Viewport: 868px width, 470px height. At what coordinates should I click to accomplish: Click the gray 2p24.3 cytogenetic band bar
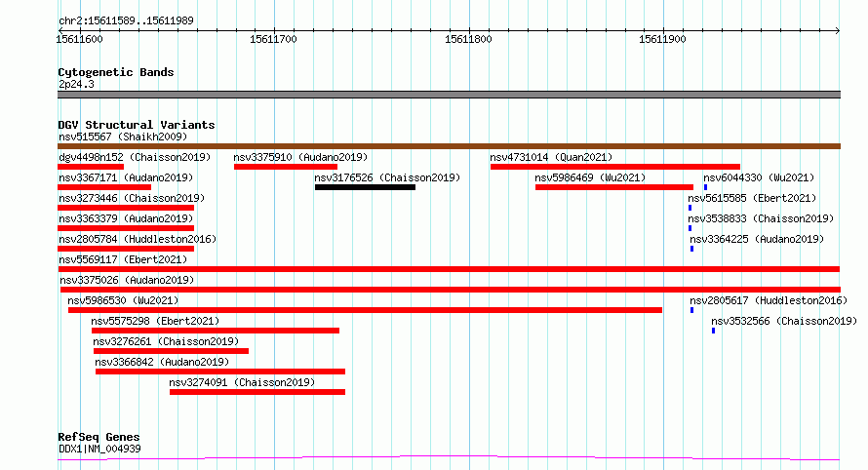[449, 95]
